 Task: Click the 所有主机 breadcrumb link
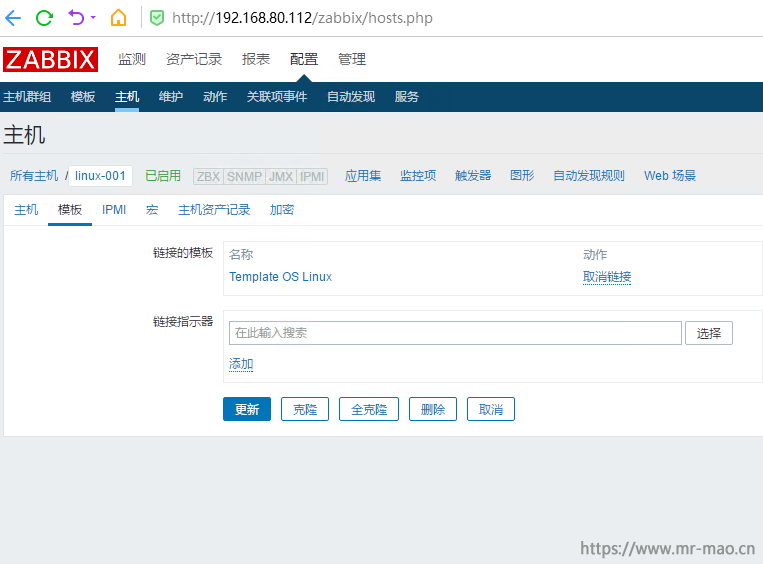pos(34,176)
